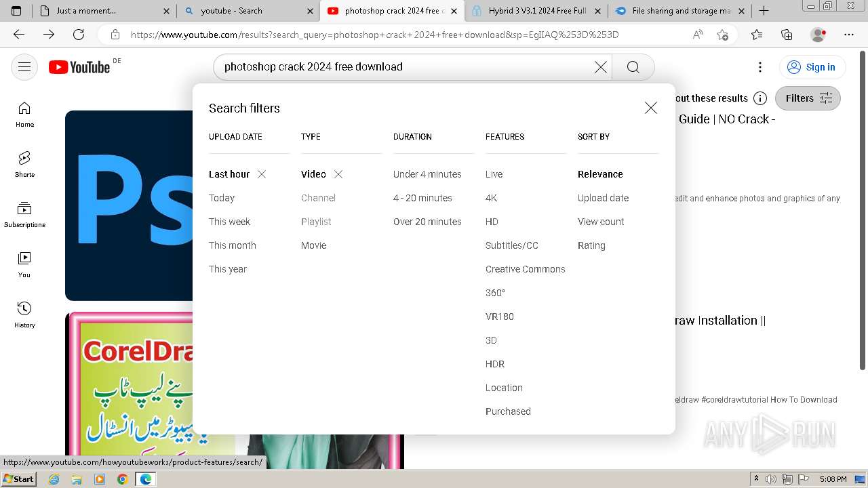Open YouTube settings three-dot menu
Viewport: 868px width, 488px height.
760,66
